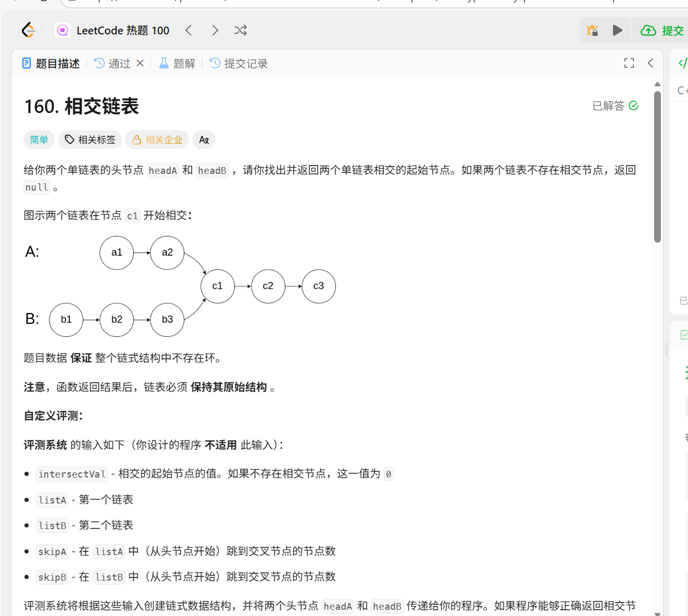The height and width of the screenshot is (616, 688).
Task: Click the code editor icon on right panel
Action: tap(682, 64)
